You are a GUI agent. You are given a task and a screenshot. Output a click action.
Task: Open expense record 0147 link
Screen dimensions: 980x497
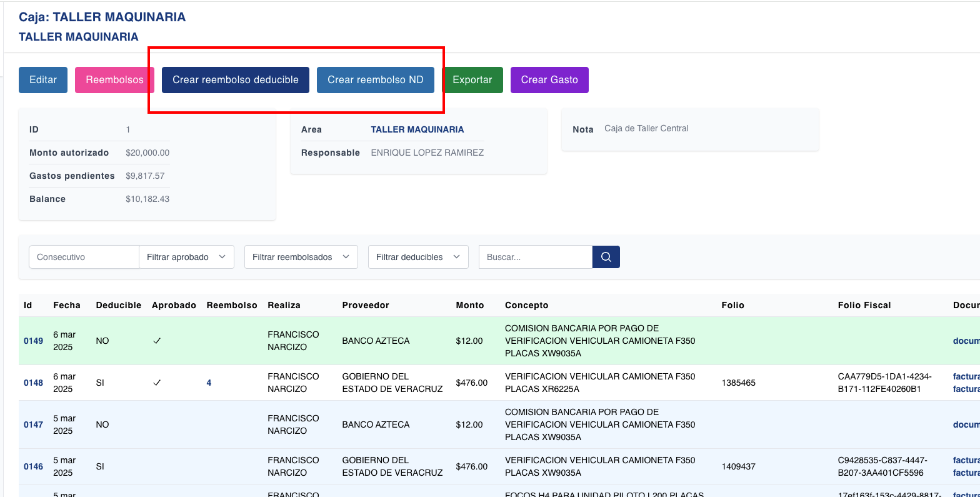point(34,424)
